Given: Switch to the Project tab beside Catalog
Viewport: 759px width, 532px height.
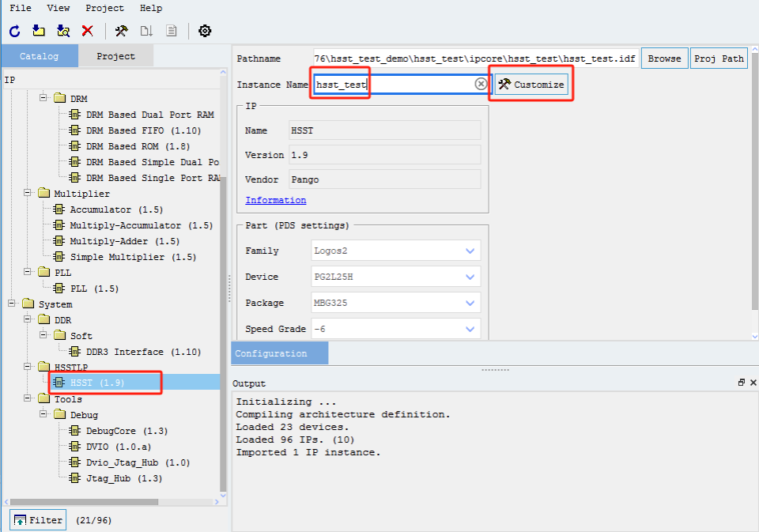Looking at the screenshot, I should point(115,56).
